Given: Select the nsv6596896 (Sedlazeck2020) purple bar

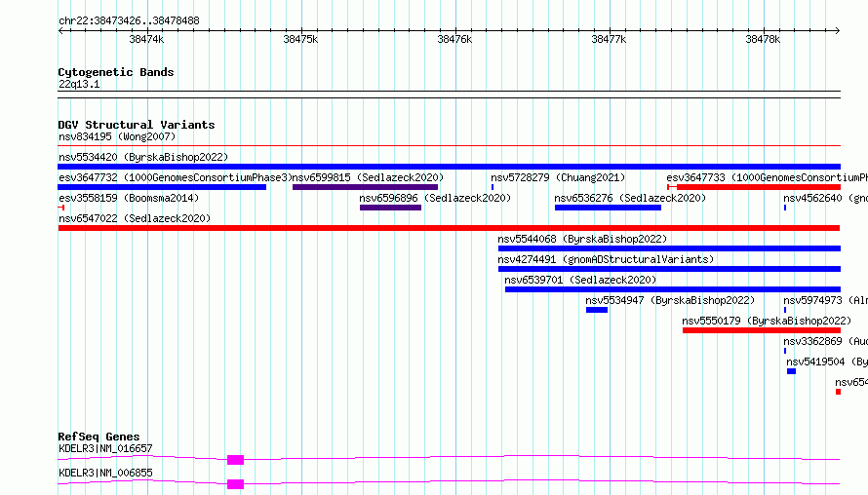Looking at the screenshot, I should point(390,208).
